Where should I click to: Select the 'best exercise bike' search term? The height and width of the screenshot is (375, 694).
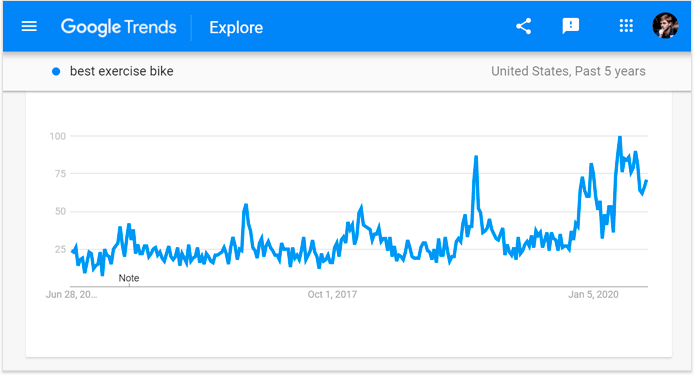pyautogui.click(x=122, y=71)
